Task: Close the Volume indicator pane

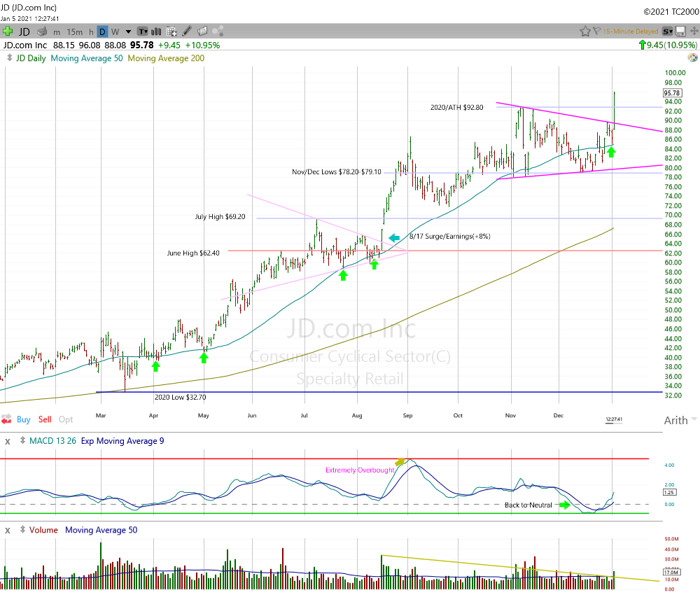Action: (x=8, y=531)
